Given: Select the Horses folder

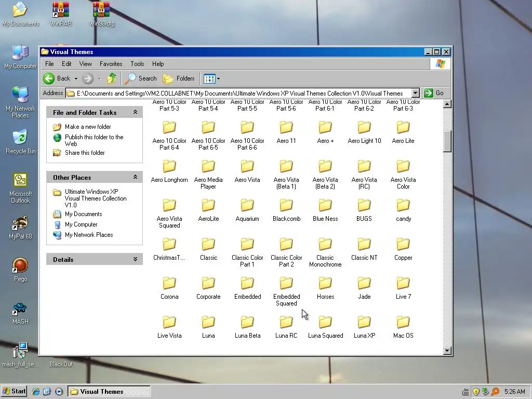Looking at the screenshot, I should 325,288.
